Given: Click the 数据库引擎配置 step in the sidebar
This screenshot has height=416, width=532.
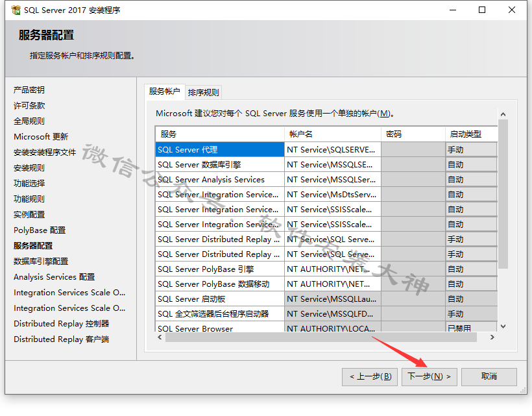Looking at the screenshot, I should (x=41, y=262).
